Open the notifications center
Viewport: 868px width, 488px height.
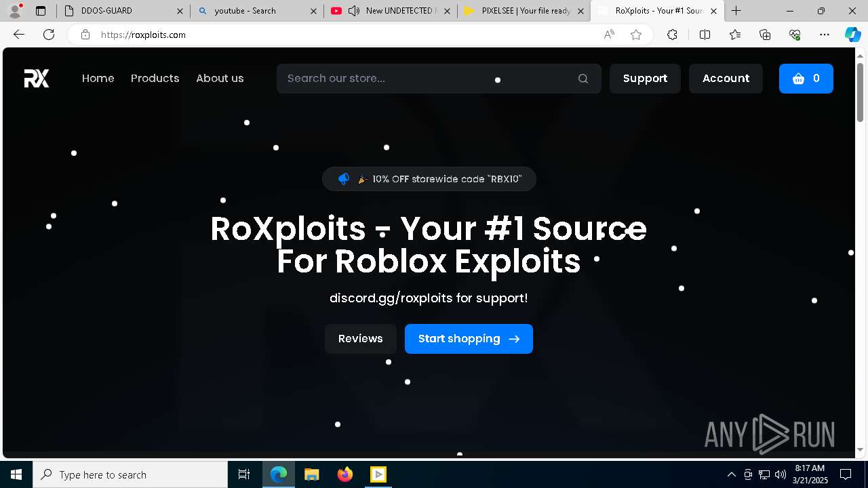coord(846,474)
